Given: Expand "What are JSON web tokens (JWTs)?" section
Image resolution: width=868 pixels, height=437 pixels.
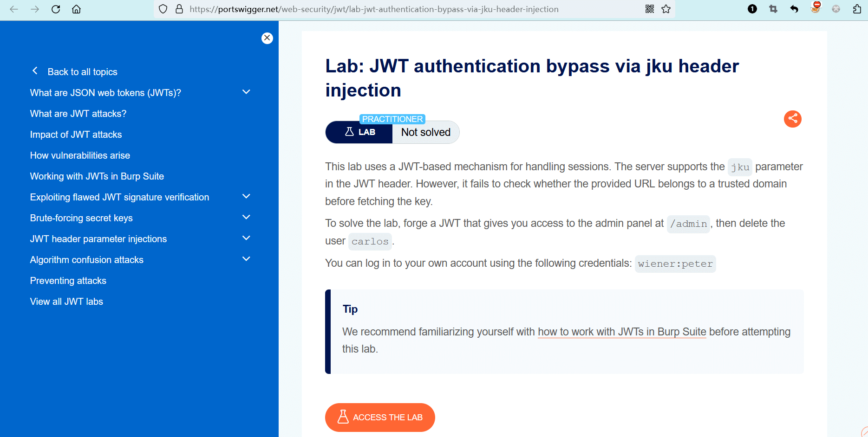Looking at the screenshot, I should click(246, 92).
